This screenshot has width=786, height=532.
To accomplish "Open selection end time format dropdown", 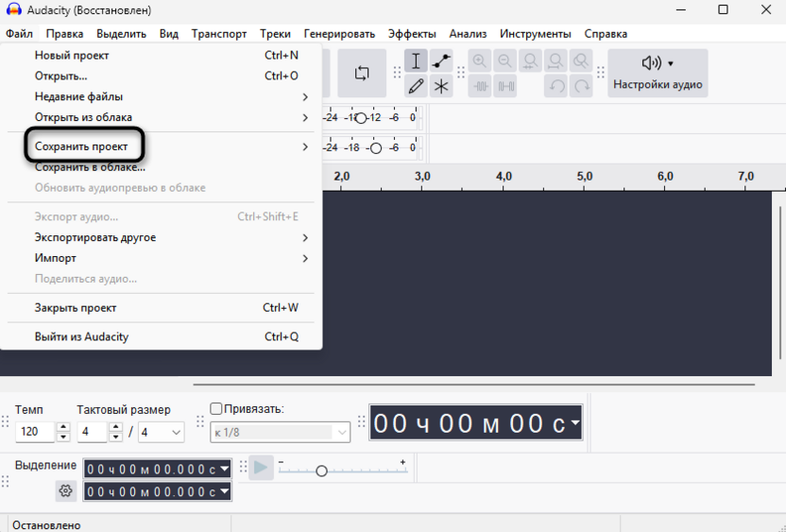I will click(x=225, y=491).
